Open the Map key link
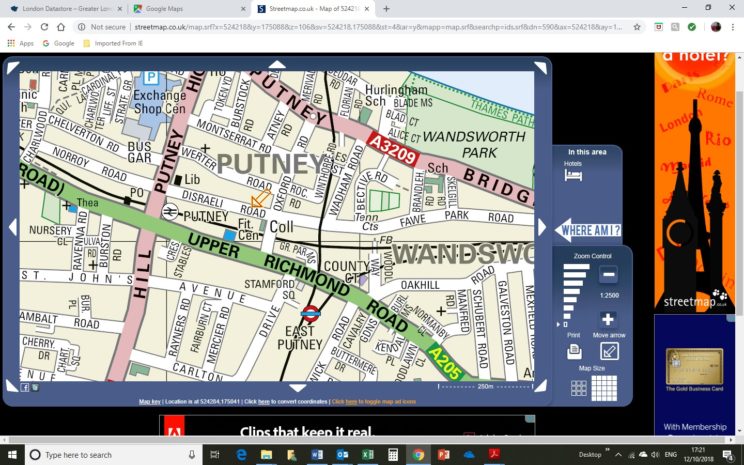The height and width of the screenshot is (465, 744). click(x=149, y=402)
